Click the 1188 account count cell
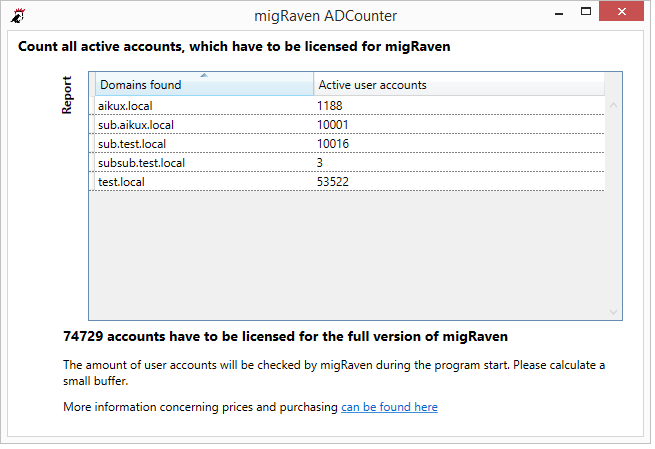 [x=330, y=106]
